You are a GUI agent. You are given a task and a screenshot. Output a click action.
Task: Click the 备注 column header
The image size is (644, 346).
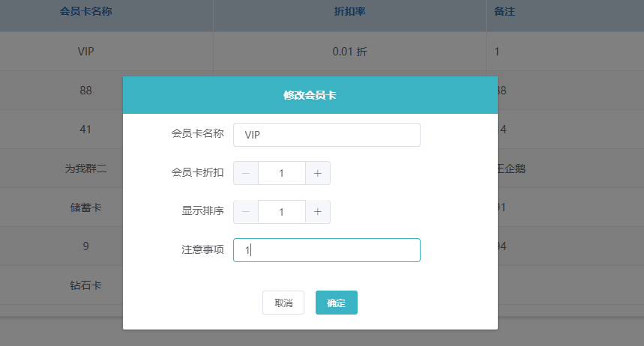[505, 12]
